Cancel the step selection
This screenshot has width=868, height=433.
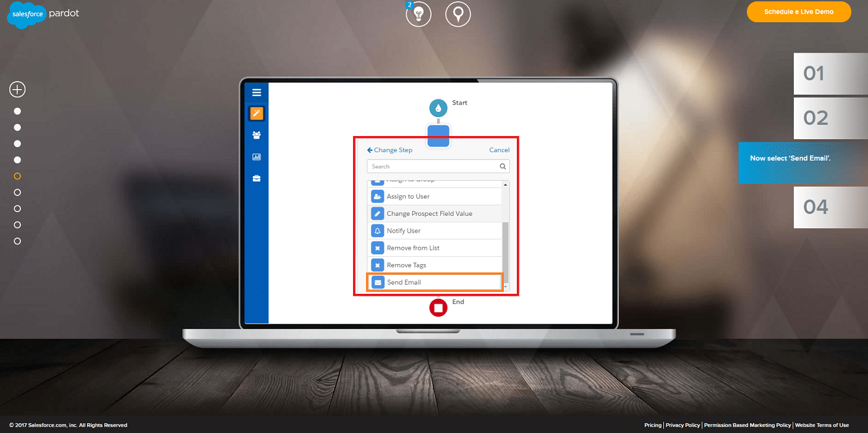click(500, 150)
